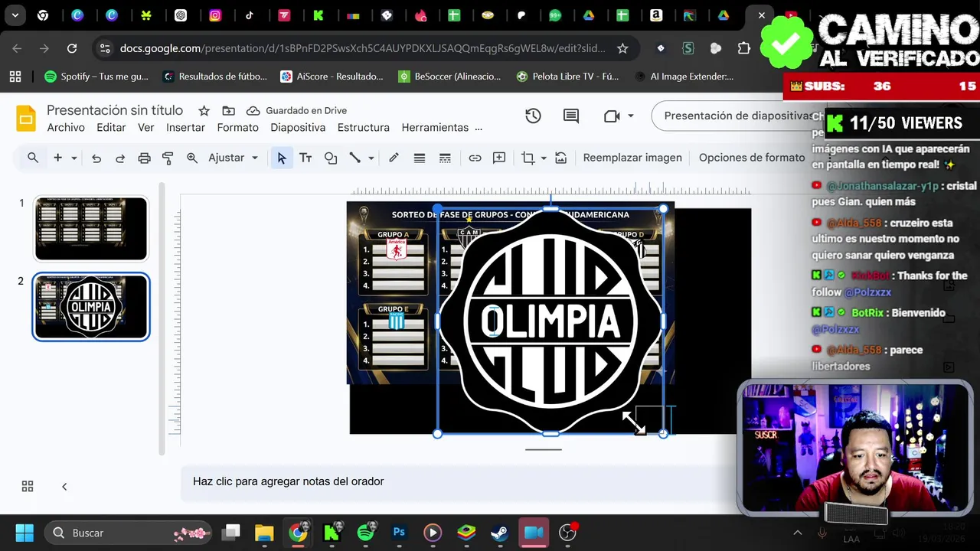Open the Archivo menu

(66, 128)
